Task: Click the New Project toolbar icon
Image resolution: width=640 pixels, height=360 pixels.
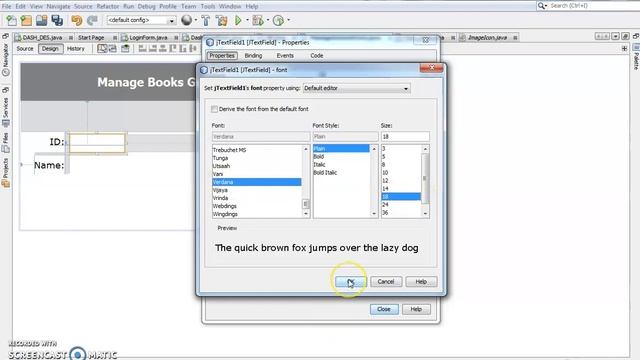Action: (26, 20)
